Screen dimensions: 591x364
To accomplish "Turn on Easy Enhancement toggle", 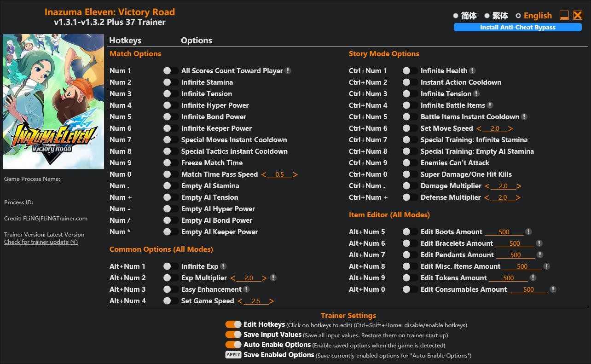I will tap(170, 289).
